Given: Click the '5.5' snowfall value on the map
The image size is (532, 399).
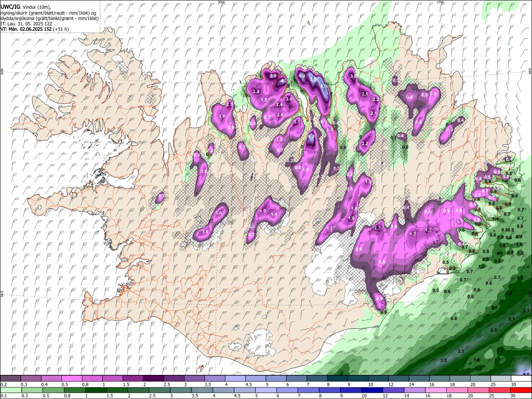Looking at the screenshot, I should [x=313, y=79].
